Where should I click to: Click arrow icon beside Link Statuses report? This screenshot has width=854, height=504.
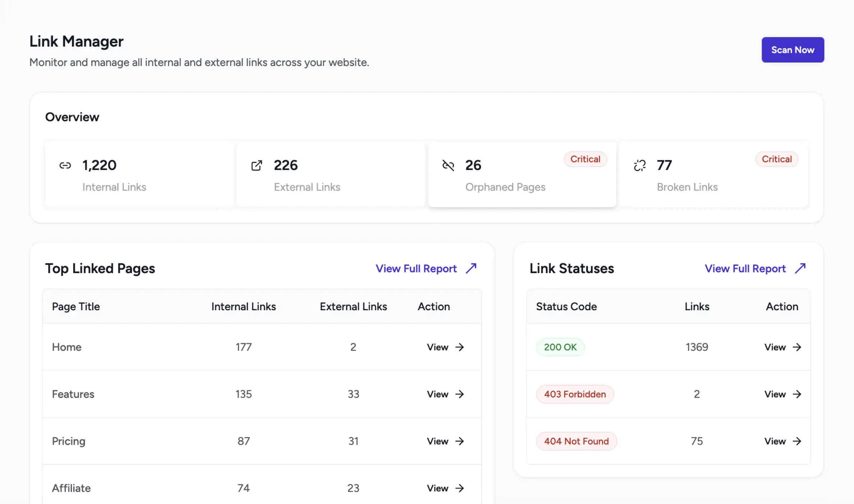tap(800, 269)
